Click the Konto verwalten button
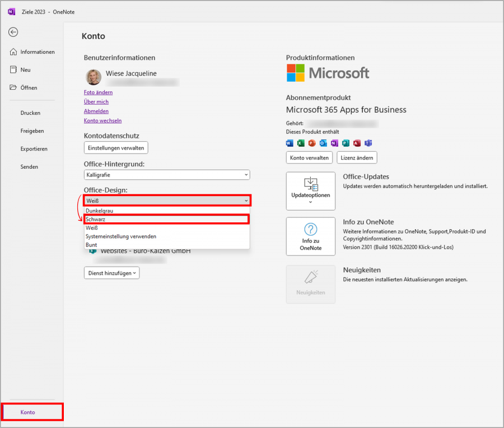The width and height of the screenshot is (504, 428). 310,157
